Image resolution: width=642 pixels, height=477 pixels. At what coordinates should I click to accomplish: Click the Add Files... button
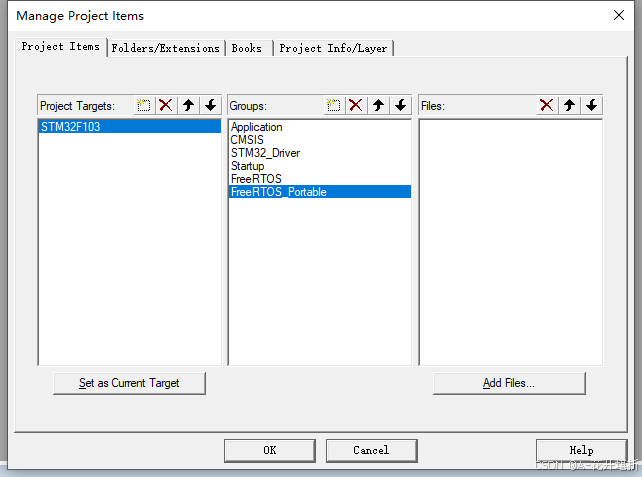[x=509, y=383]
